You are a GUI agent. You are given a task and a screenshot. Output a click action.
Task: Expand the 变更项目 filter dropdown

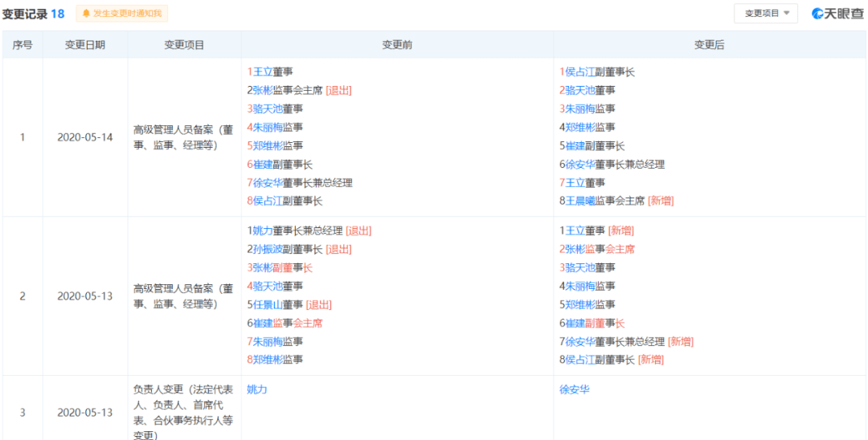[766, 14]
